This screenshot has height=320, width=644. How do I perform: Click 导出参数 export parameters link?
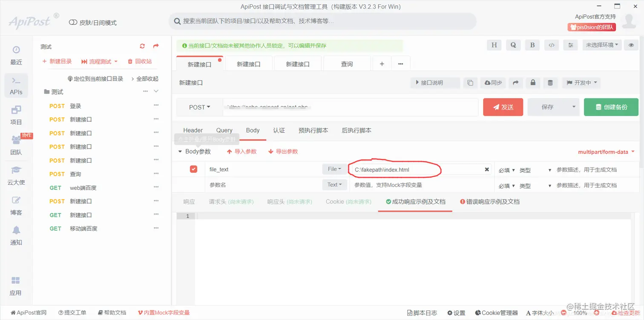point(283,151)
